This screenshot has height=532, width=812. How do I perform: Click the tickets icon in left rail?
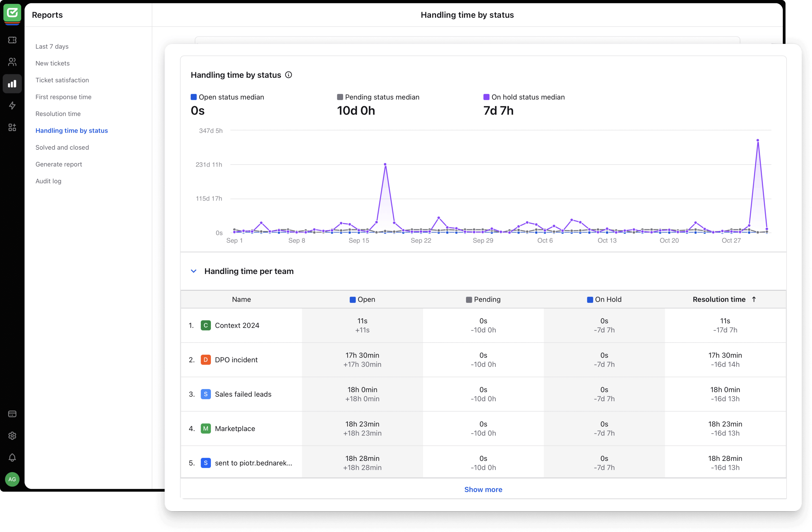[12, 40]
